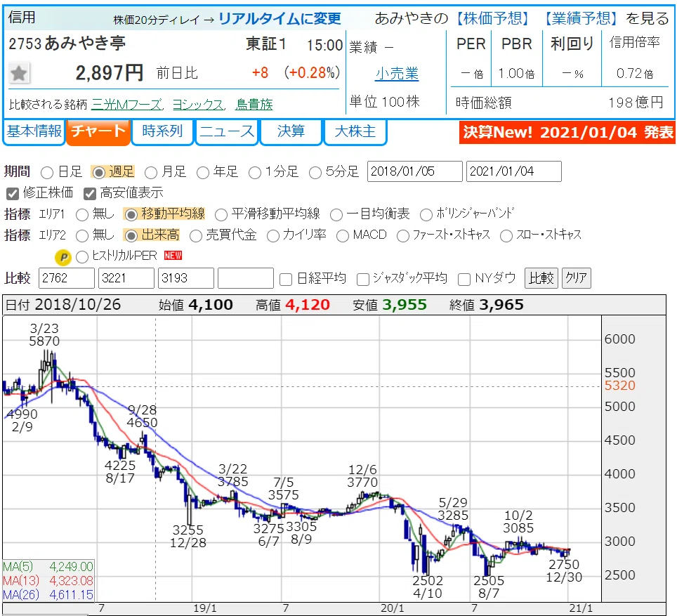677x616 pixels.
Task: Choose ボリンジャーバンド indicator radio
Action: point(426,214)
